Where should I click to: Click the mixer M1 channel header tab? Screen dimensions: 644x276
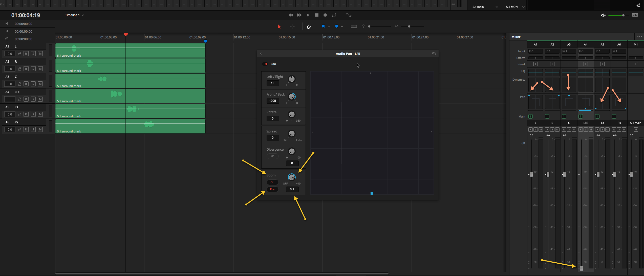pyautogui.click(x=635, y=44)
